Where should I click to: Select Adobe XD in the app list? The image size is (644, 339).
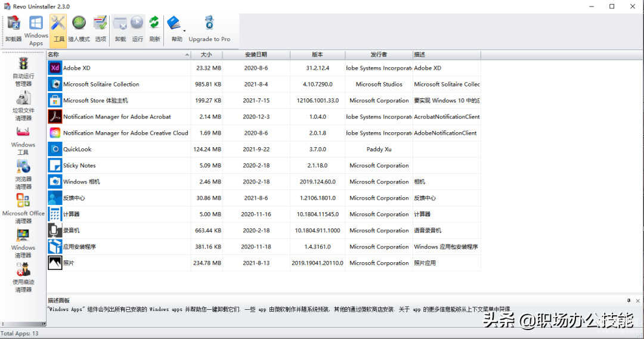(76, 68)
